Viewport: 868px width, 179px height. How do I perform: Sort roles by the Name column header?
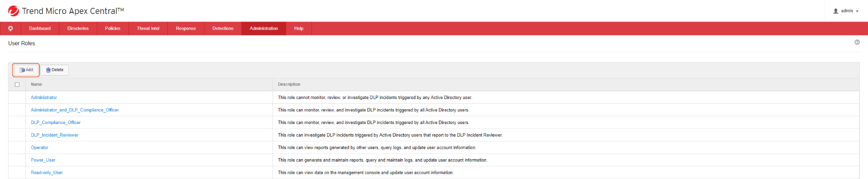[x=36, y=85]
